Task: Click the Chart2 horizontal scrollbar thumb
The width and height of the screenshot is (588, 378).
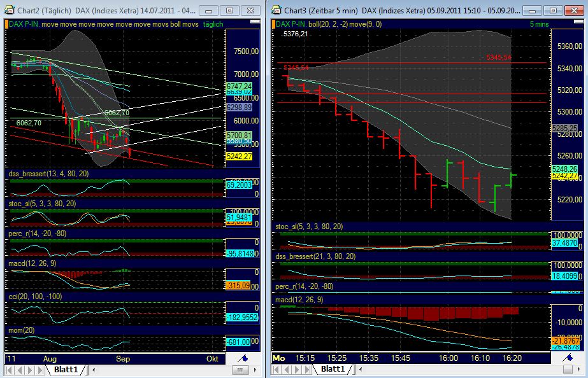Action: pyautogui.click(x=240, y=370)
